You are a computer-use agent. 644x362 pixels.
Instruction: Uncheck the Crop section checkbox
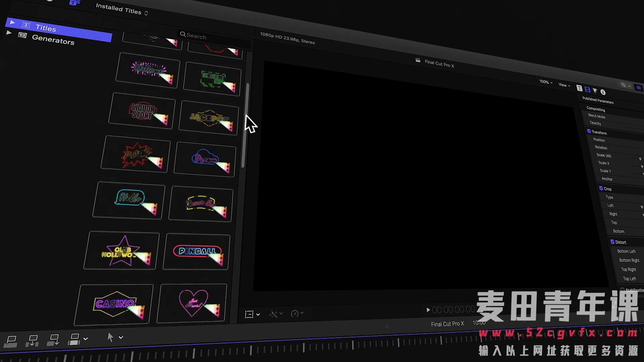(x=601, y=188)
